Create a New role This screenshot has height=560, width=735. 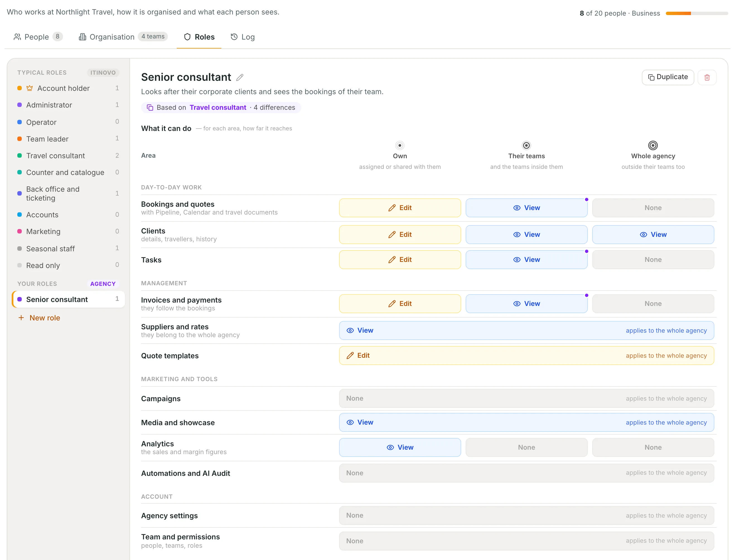(39, 318)
